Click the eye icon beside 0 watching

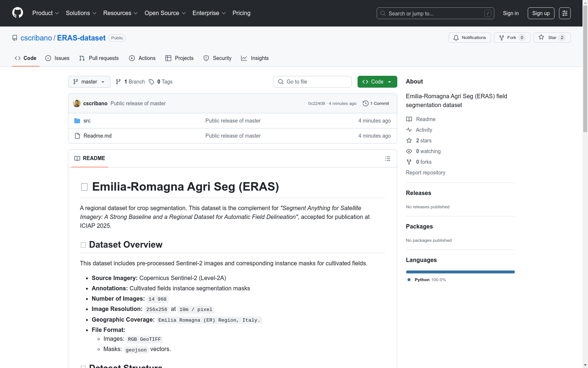click(409, 151)
